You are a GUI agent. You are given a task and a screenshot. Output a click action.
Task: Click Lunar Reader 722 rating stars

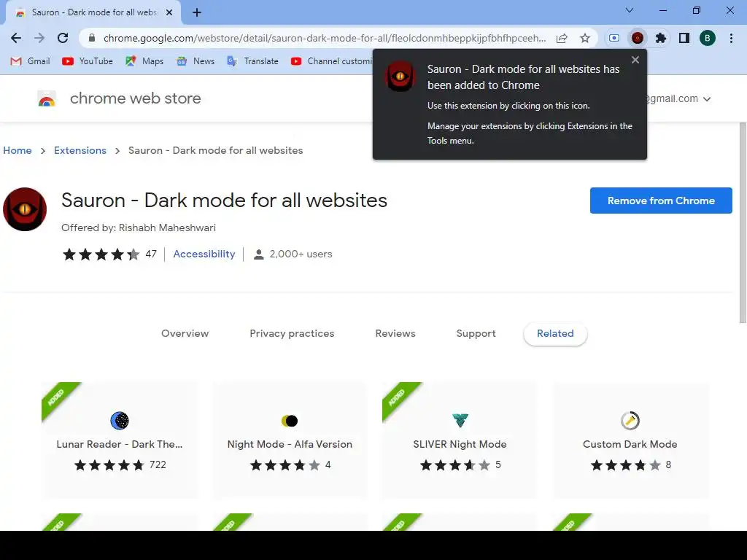pyautogui.click(x=109, y=464)
